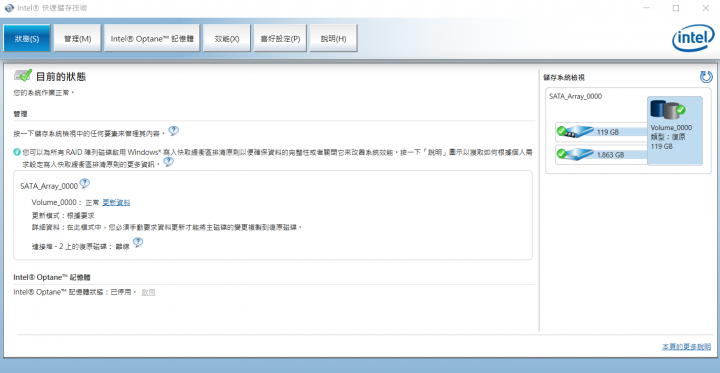Click the 類型：復原 text in volume box
This screenshot has width=720, height=373.
pos(668,137)
